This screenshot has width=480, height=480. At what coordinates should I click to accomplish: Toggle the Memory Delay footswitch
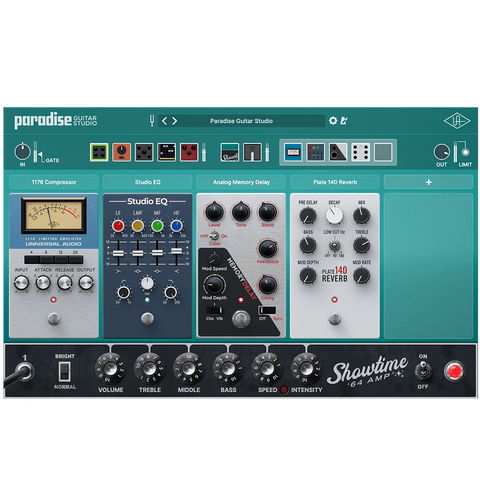(241, 319)
